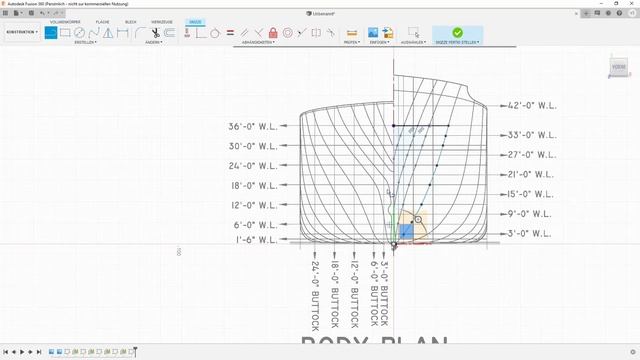Save the document
This screenshot has height=360, width=640.
31,13
